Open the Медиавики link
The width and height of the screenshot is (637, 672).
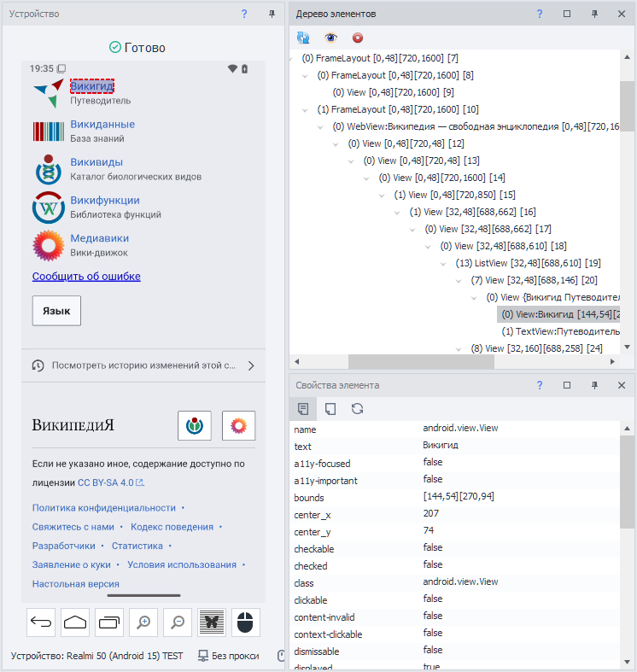(99, 238)
